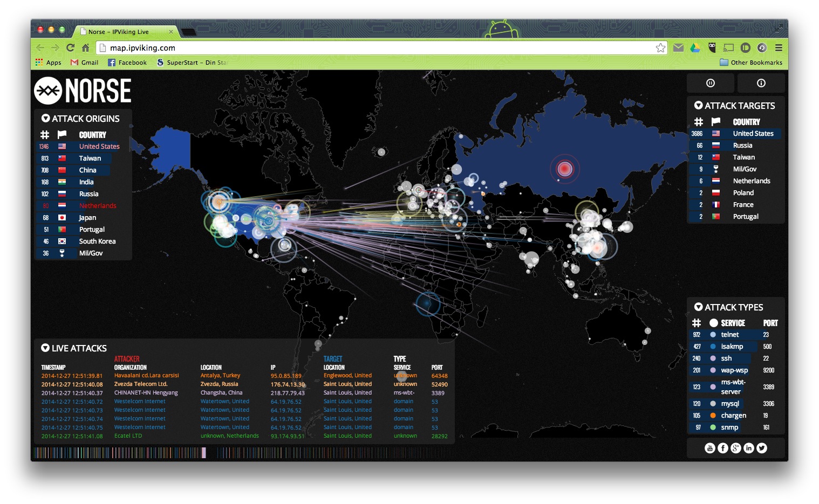819x504 pixels.
Task: Toggle the ms-wbt-server service filter
Action: [713, 387]
